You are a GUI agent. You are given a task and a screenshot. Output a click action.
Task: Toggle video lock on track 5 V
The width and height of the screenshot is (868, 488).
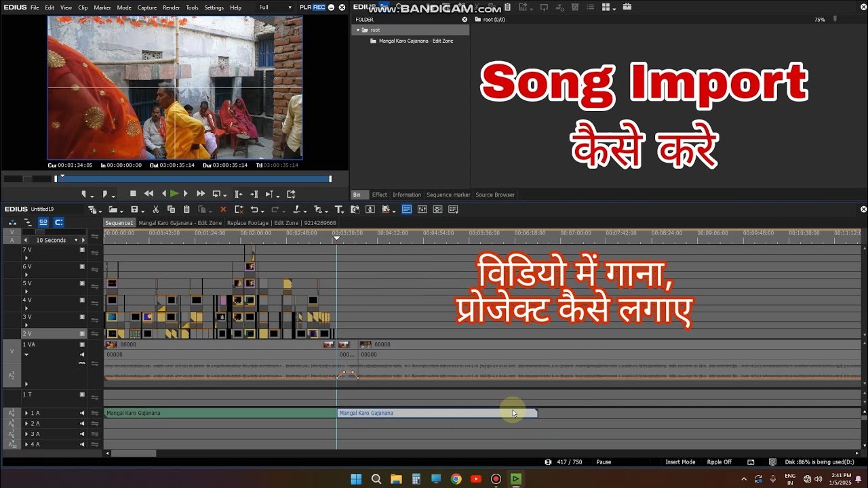tap(83, 283)
